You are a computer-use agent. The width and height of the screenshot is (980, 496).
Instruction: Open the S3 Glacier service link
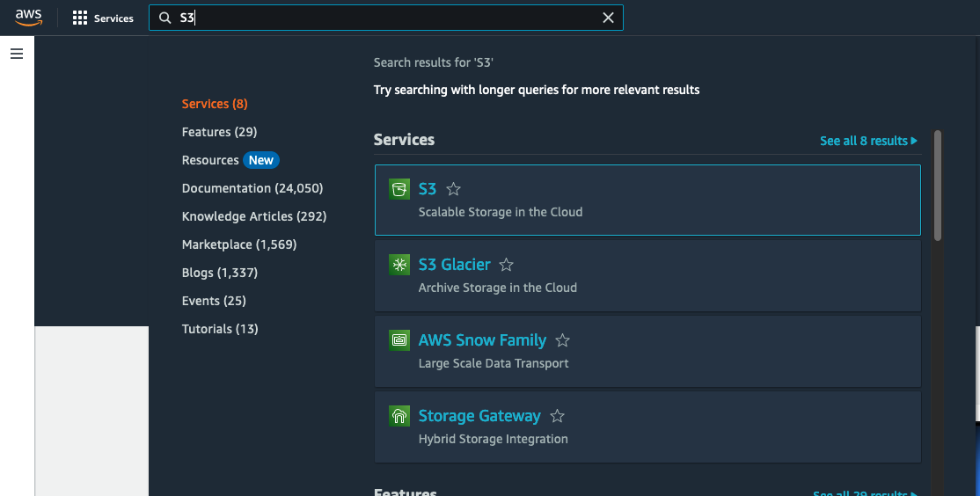click(454, 265)
